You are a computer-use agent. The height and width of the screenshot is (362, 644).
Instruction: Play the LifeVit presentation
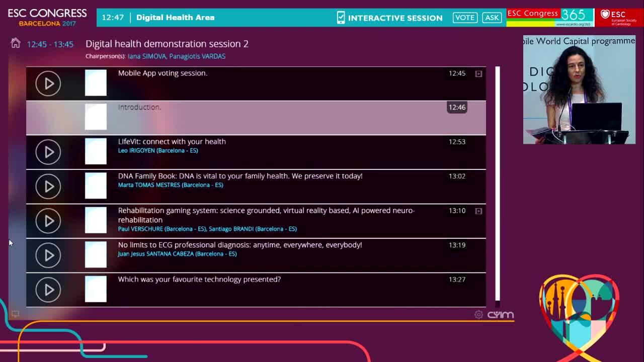pyautogui.click(x=48, y=152)
